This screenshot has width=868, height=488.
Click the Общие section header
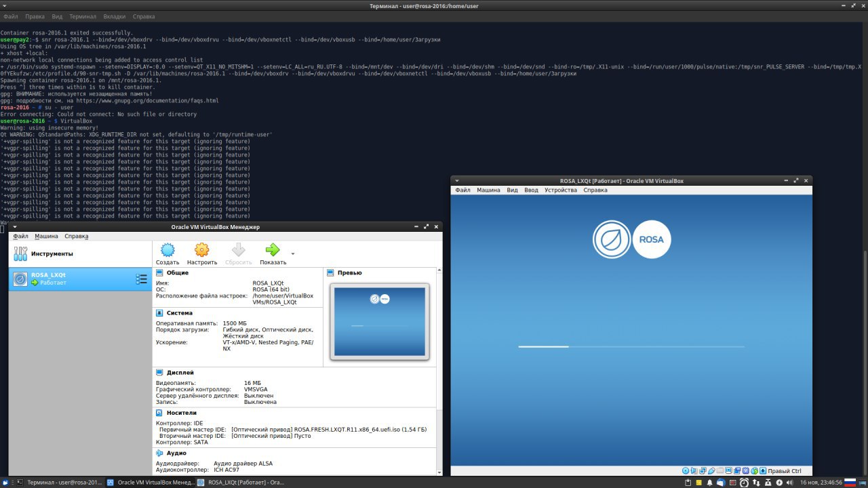[x=177, y=272]
